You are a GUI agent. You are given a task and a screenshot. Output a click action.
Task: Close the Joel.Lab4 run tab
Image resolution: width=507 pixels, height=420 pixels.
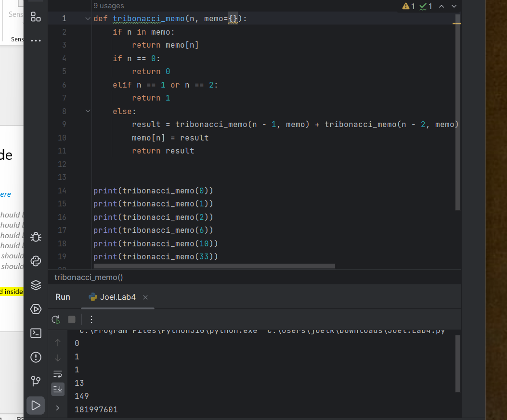pos(145,297)
